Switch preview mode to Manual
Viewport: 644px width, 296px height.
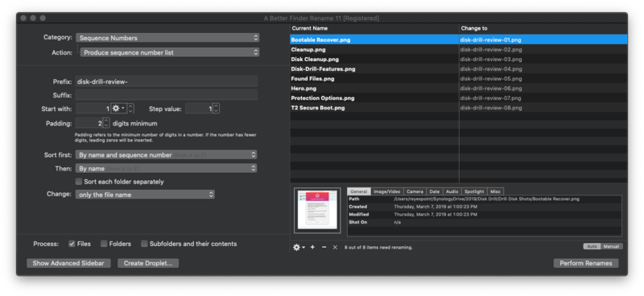coord(612,247)
